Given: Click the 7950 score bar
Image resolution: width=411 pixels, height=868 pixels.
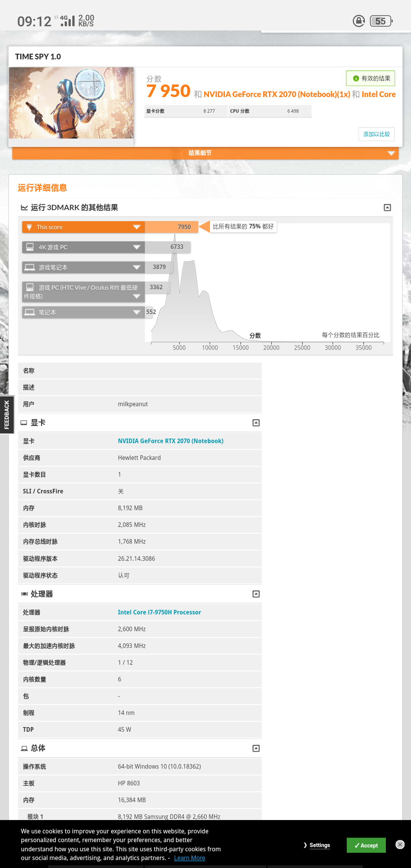Looking at the screenshot, I should [171, 227].
